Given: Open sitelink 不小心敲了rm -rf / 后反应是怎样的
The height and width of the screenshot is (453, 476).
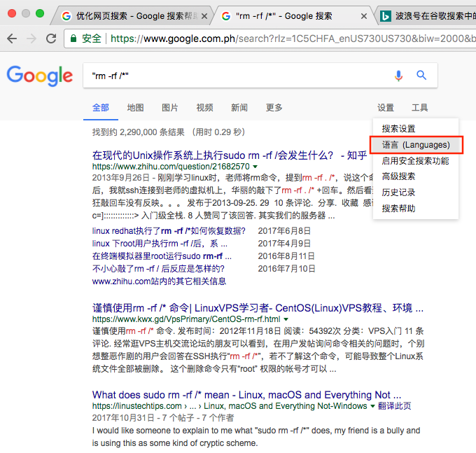Looking at the screenshot, I should click(x=158, y=269).
